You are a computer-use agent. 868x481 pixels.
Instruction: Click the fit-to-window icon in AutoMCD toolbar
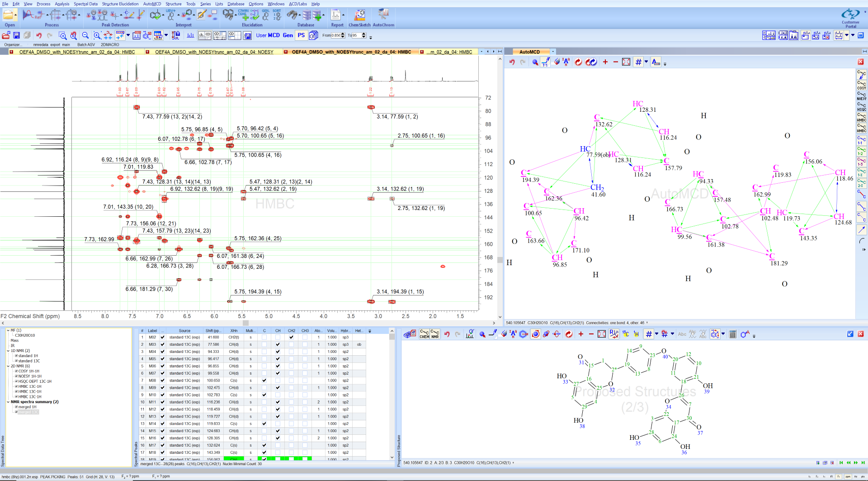pos(626,62)
